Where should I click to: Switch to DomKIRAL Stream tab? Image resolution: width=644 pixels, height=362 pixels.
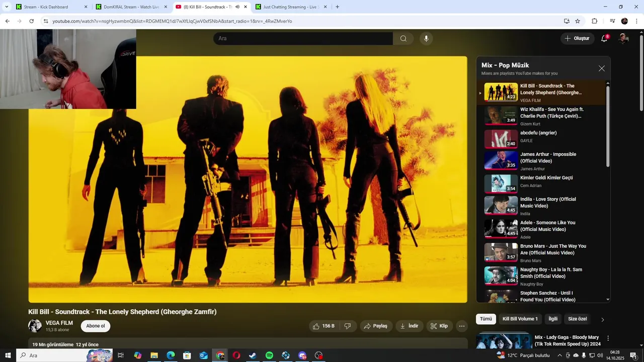tap(131, 7)
